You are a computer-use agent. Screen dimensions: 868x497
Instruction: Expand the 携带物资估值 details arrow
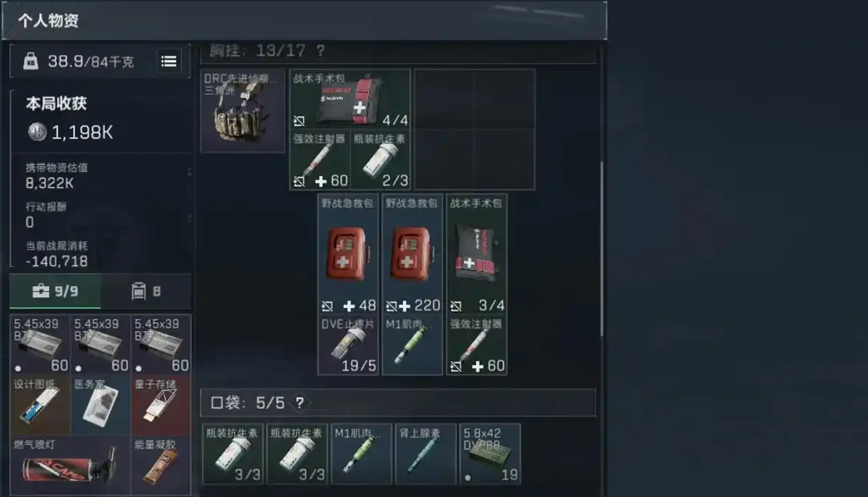(x=190, y=172)
